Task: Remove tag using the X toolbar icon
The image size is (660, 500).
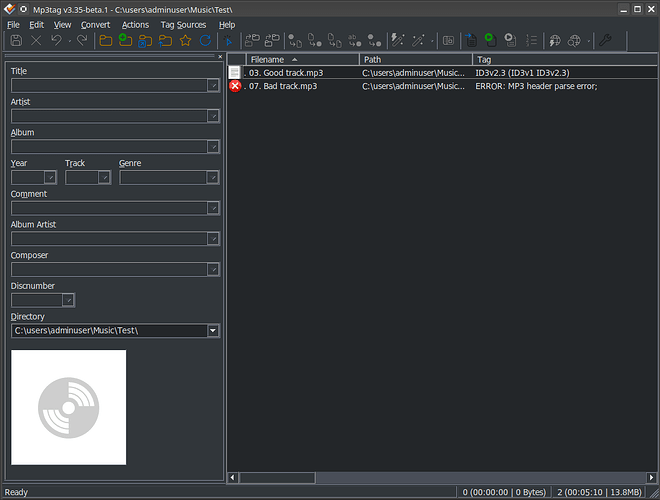Action: (x=36, y=41)
